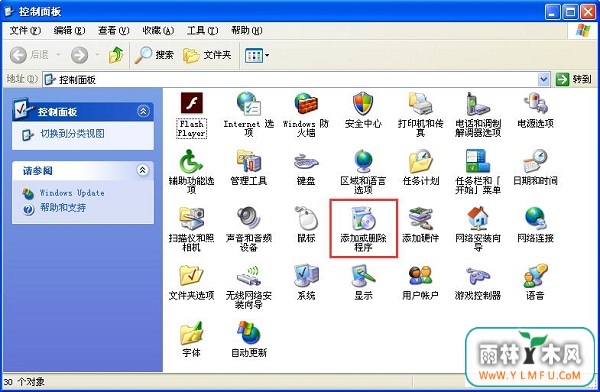
Task: Open the Windows Update link
Action: (72, 193)
